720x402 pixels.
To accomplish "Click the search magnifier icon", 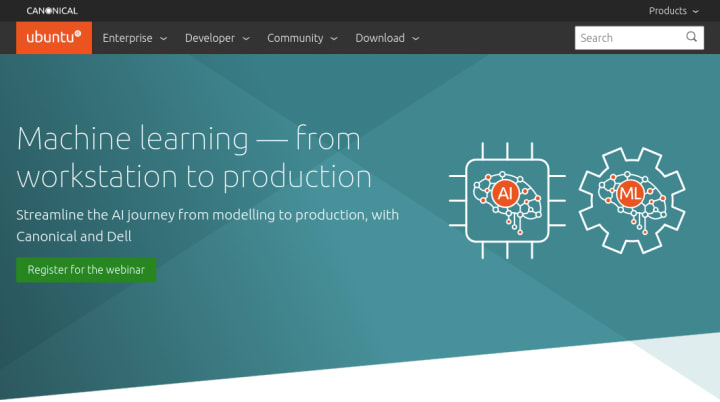I will 692,37.
